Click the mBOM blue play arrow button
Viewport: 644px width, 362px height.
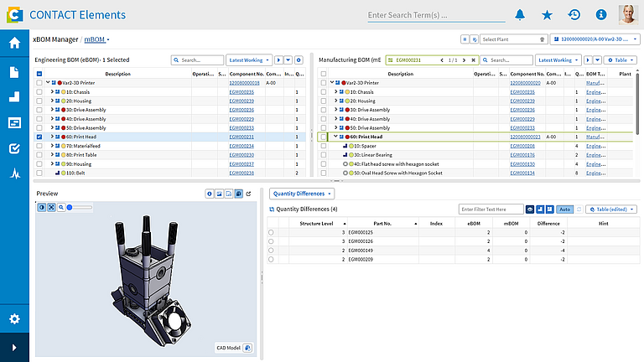[588, 60]
